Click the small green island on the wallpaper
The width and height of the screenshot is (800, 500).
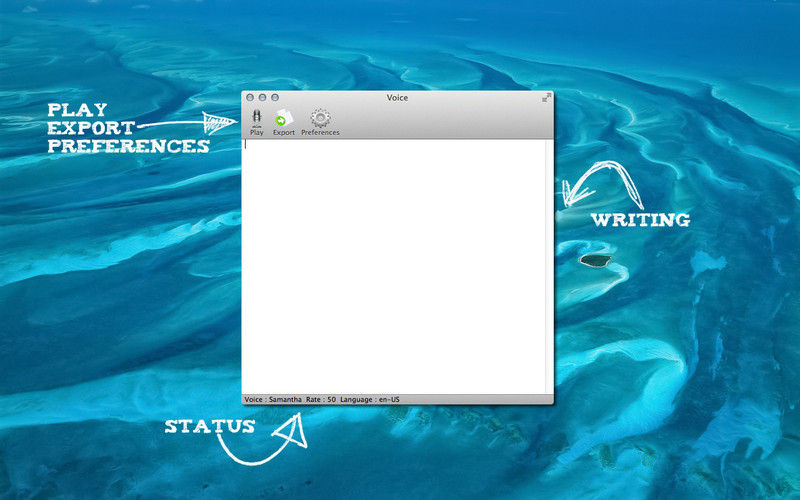tap(594, 260)
